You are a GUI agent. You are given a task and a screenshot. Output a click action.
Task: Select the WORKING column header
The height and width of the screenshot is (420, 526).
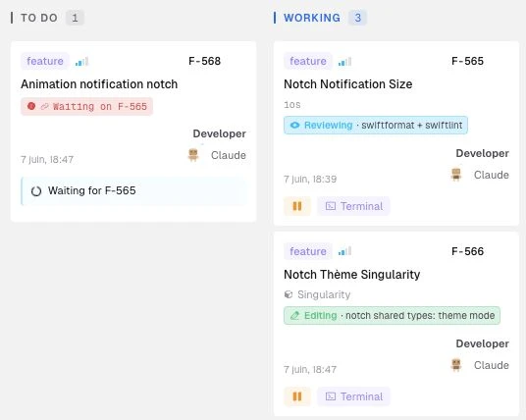(x=312, y=18)
